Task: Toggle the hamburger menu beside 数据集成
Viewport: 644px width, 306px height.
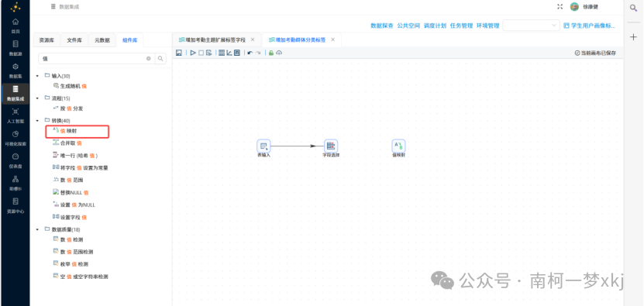Action: (x=53, y=6)
